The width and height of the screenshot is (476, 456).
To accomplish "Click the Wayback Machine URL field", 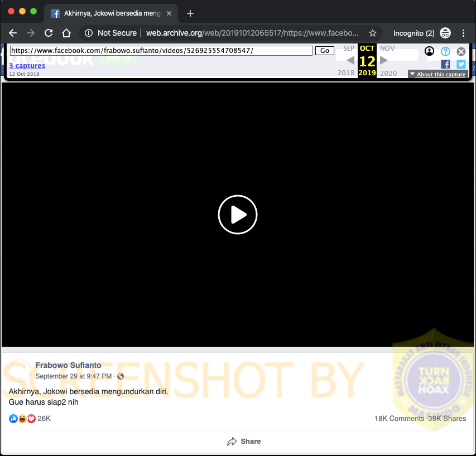I will tap(161, 51).
